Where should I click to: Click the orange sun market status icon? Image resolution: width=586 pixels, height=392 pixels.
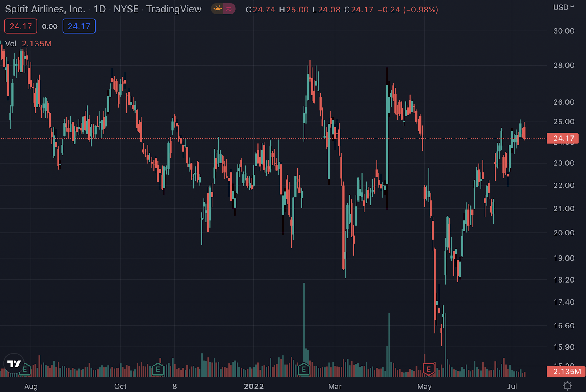point(218,9)
